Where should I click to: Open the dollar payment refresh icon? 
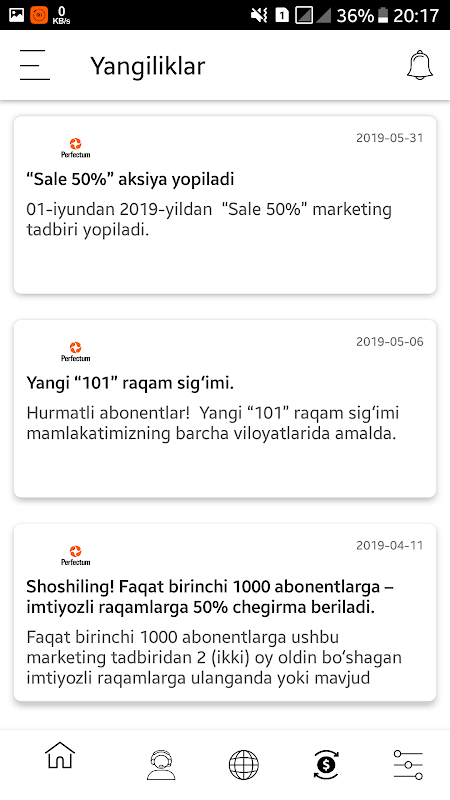pyautogui.click(x=327, y=765)
